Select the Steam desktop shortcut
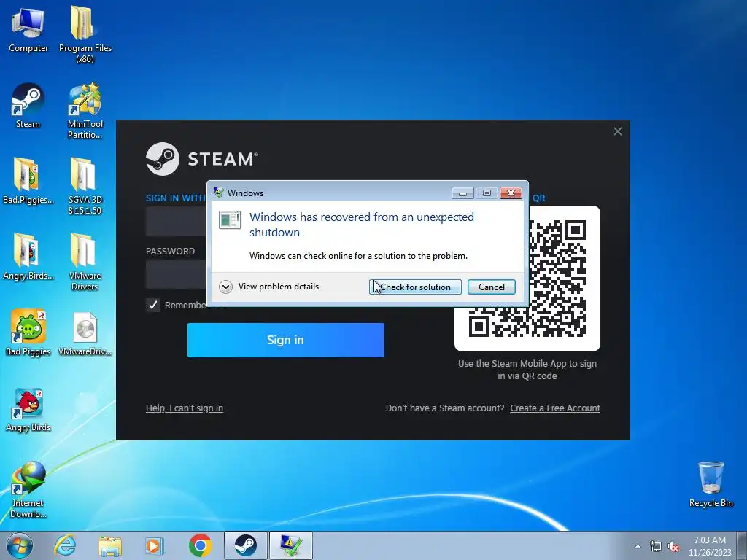Viewport: 747px width, 560px height. [x=28, y=106]
